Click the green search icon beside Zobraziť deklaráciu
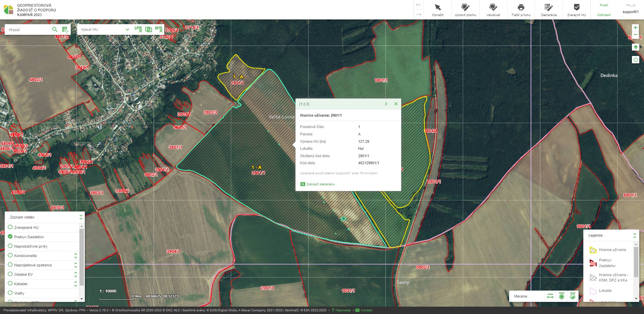This screenshot has height=314, width=644. coord(303,184)
